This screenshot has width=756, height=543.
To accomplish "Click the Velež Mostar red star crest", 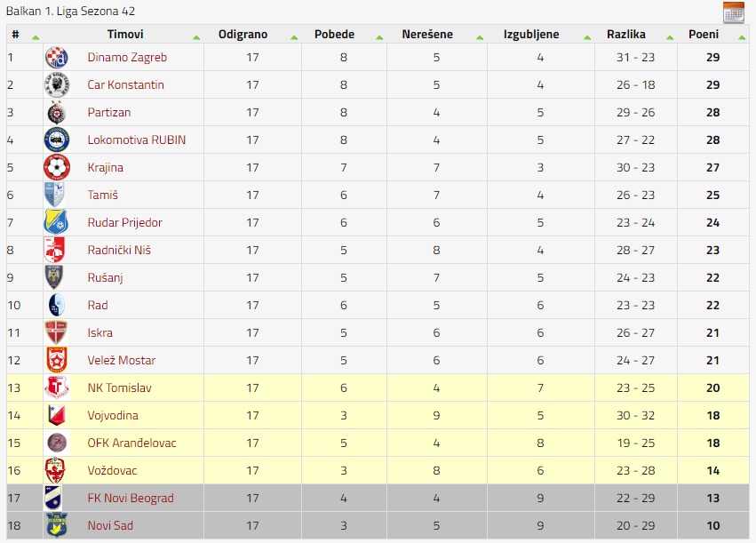I will [x=56, y=360].
